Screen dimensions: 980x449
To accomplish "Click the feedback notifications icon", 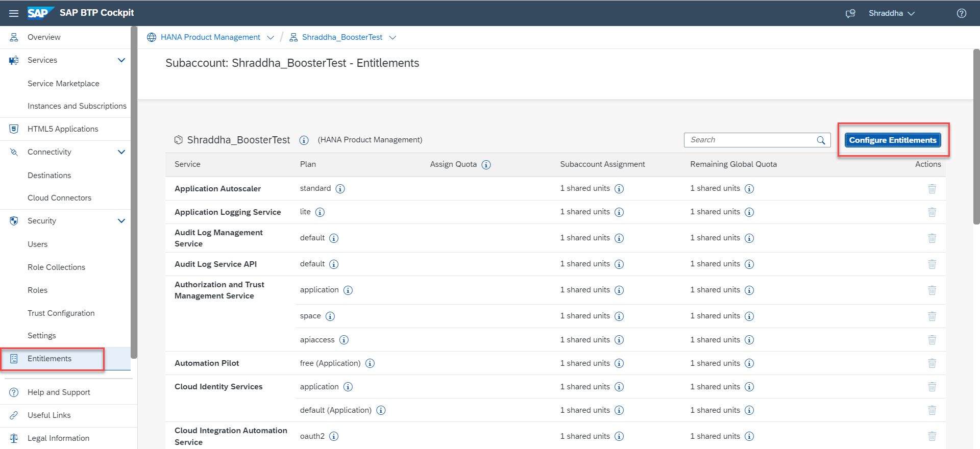I will tap(850, 13).
